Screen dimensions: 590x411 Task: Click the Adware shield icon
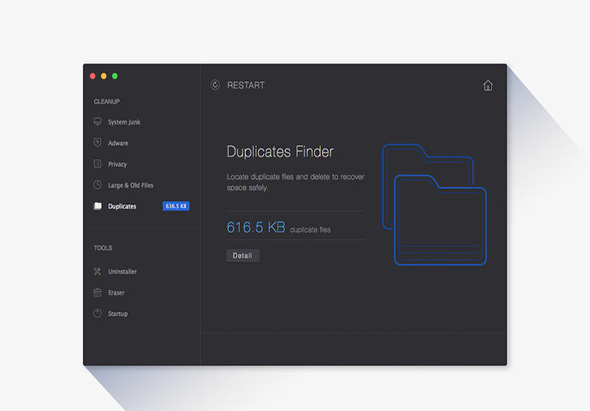(x=97, y=143)
